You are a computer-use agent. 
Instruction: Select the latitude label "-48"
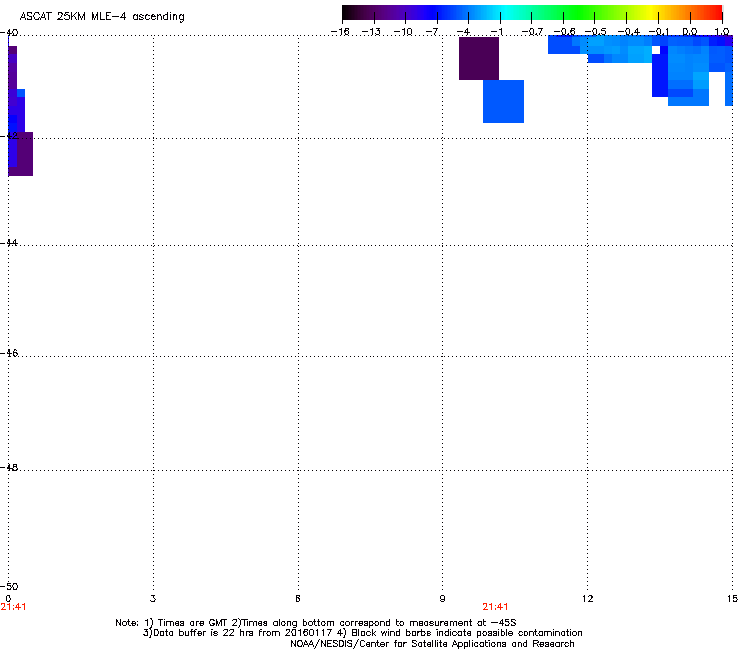coord(9,467)
